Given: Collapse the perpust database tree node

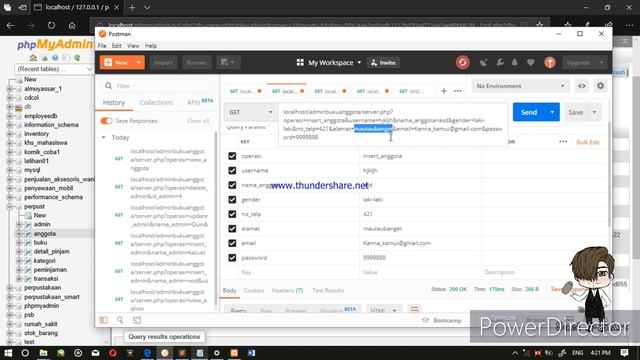Looking at the screenshot, I should tap(10, 207).
